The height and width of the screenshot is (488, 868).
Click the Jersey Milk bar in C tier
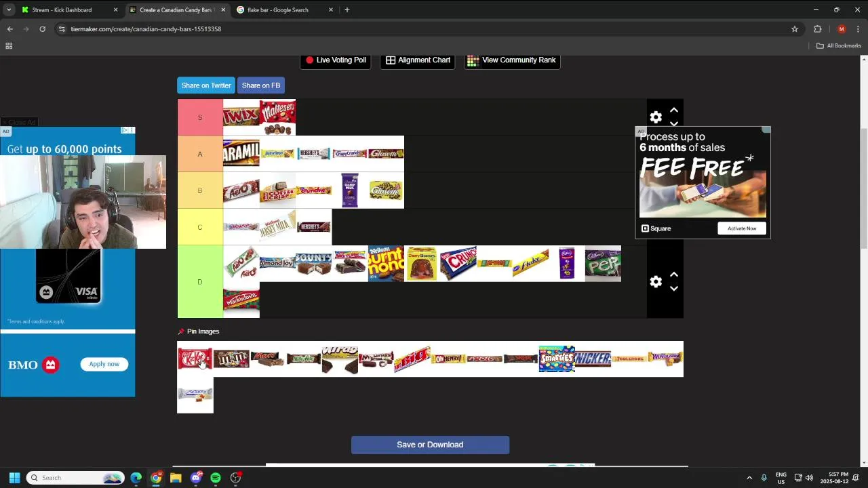(277, 227)
